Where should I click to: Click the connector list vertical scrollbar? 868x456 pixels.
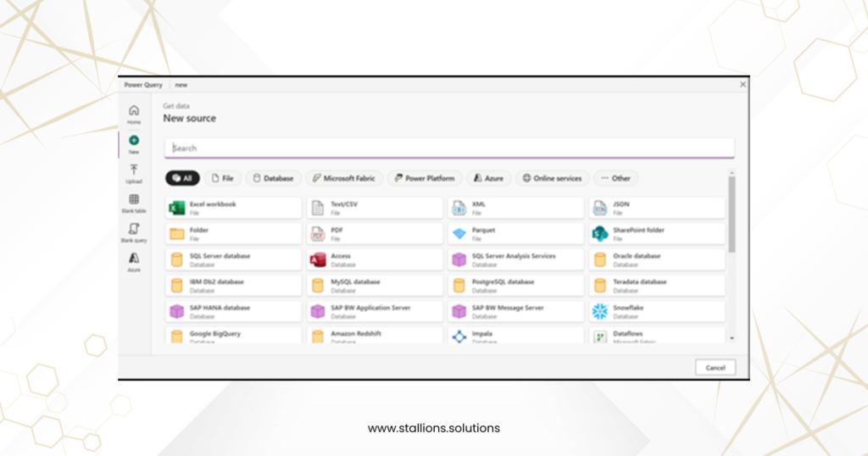pyautogui.click(x=732, y=214)
